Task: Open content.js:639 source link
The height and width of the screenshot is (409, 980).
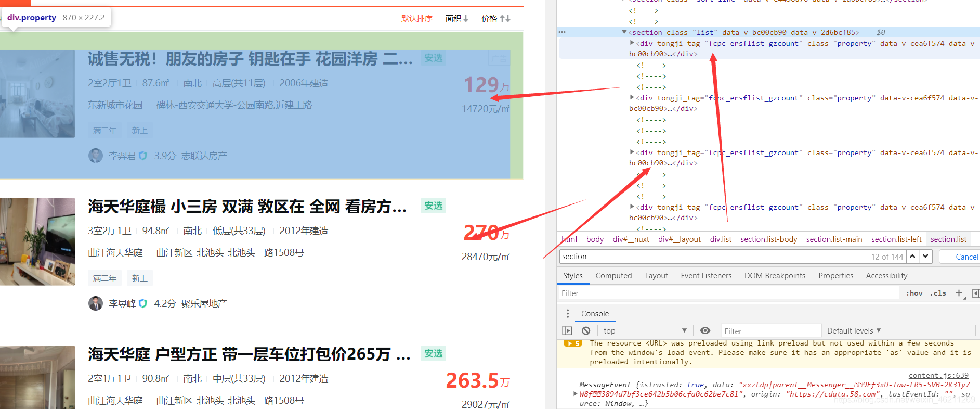Action: [x=938, y=375]
